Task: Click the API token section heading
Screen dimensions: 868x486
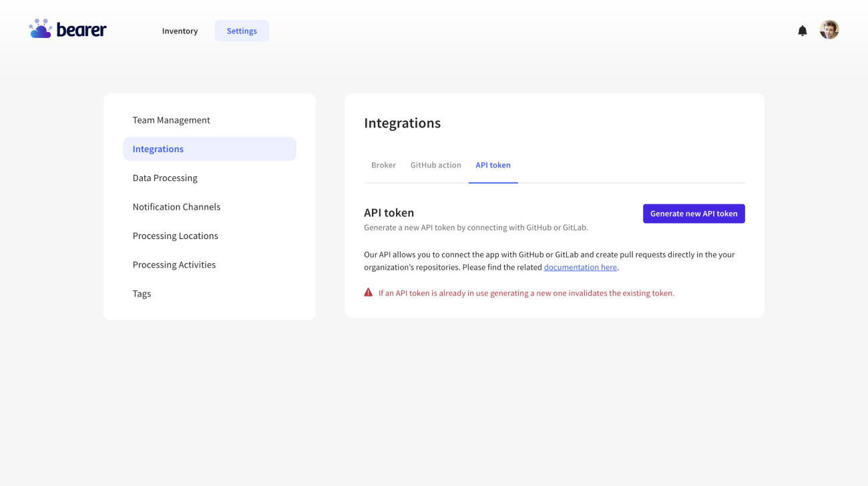Action: point(389,212)
